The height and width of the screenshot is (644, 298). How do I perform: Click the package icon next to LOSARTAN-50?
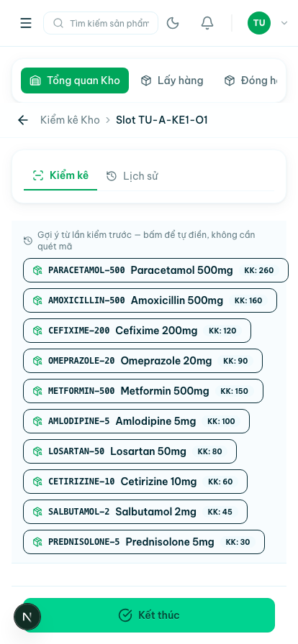coord(37,451)
